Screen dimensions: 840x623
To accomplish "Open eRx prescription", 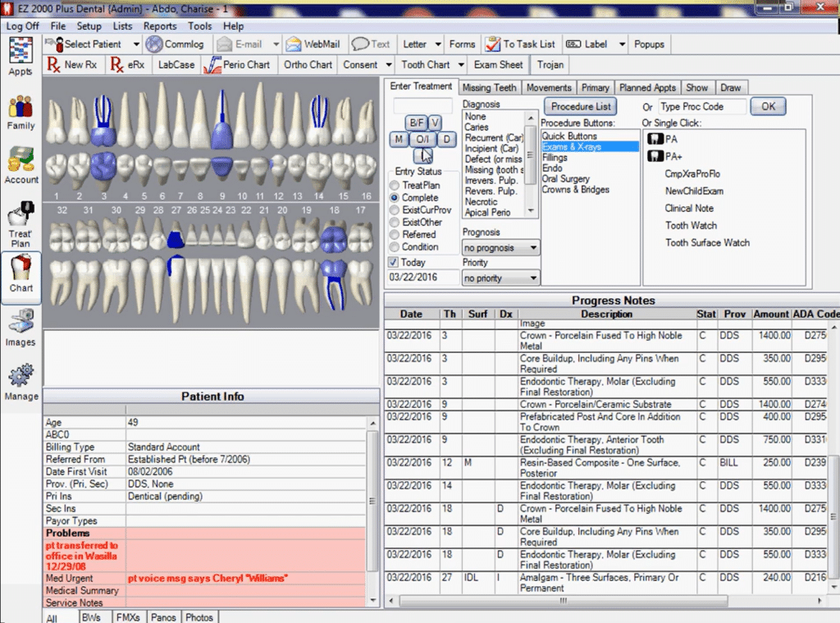I will 127,64.
